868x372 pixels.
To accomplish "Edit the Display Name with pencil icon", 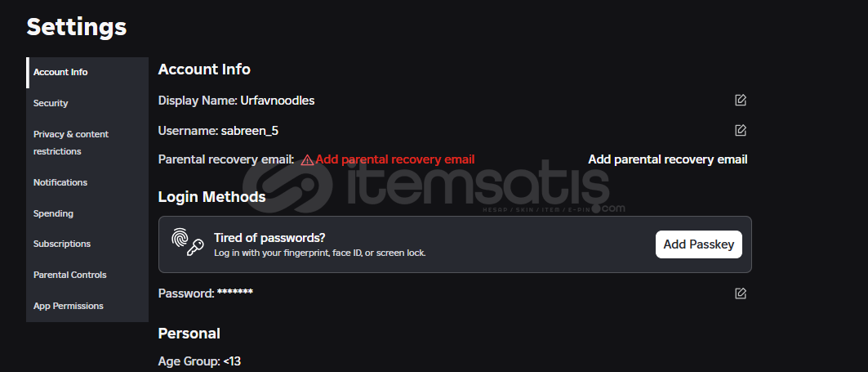I will coord(740,101).
